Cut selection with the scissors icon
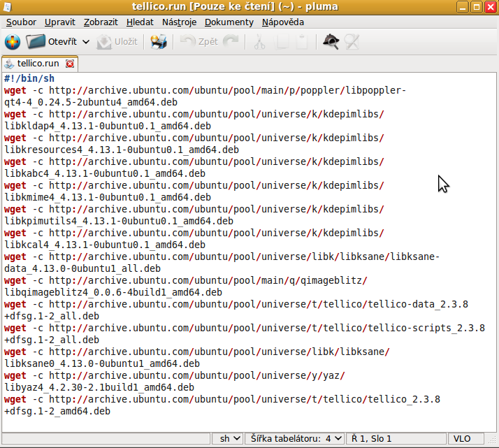 pos(259,42)
